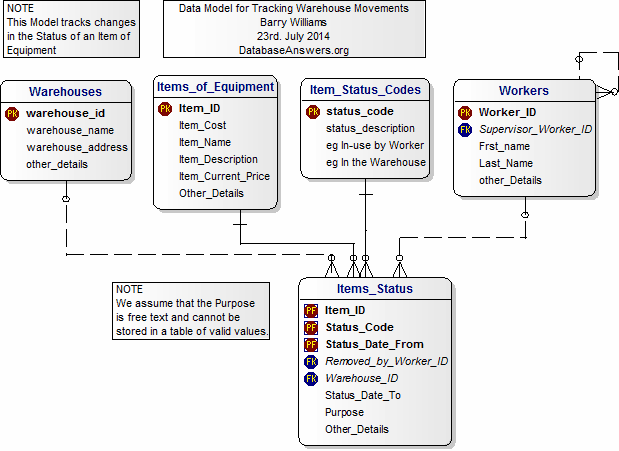Viewport: 619px width, 451px height.
Task: Click Other_Details in Items_of_Equipment table
Action: coord(211,194)
